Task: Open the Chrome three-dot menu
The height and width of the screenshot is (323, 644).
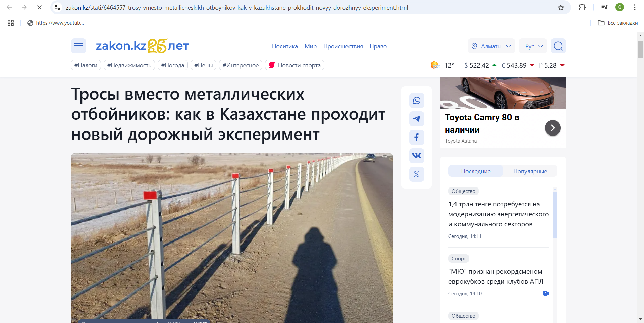Action: (635, 7)
